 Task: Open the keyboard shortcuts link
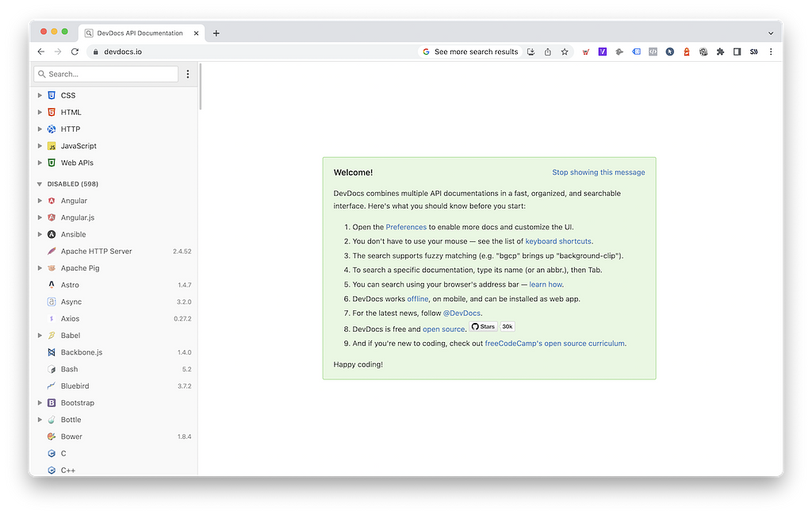click(x=558, y=241)
